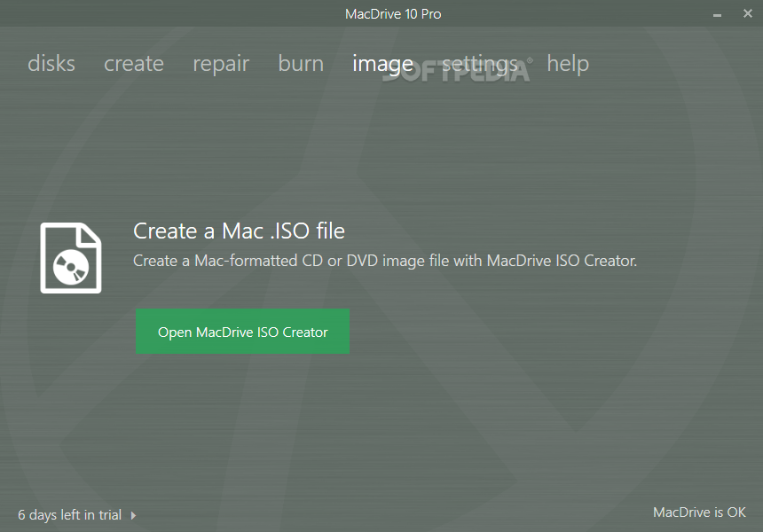The height and width of the screenshot is (532, 763).
Task: Click '6 days left in trial' link
Action: [69, 514]
